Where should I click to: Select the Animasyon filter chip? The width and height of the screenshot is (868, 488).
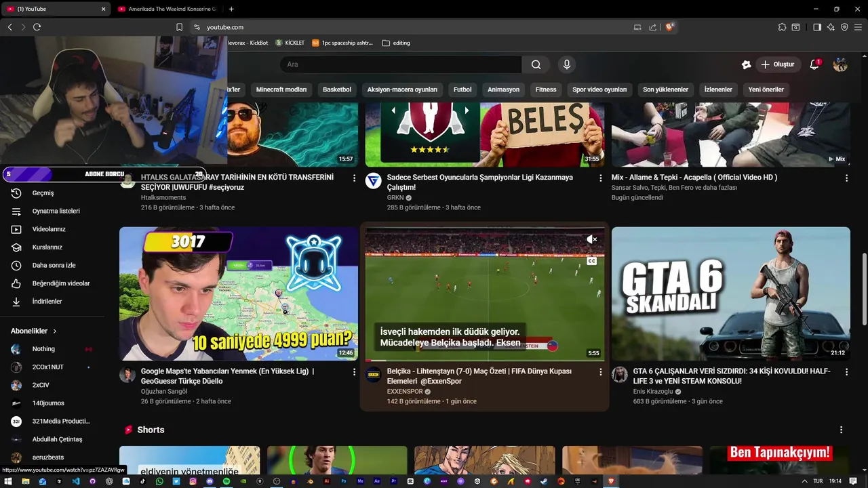click(503, 89)
